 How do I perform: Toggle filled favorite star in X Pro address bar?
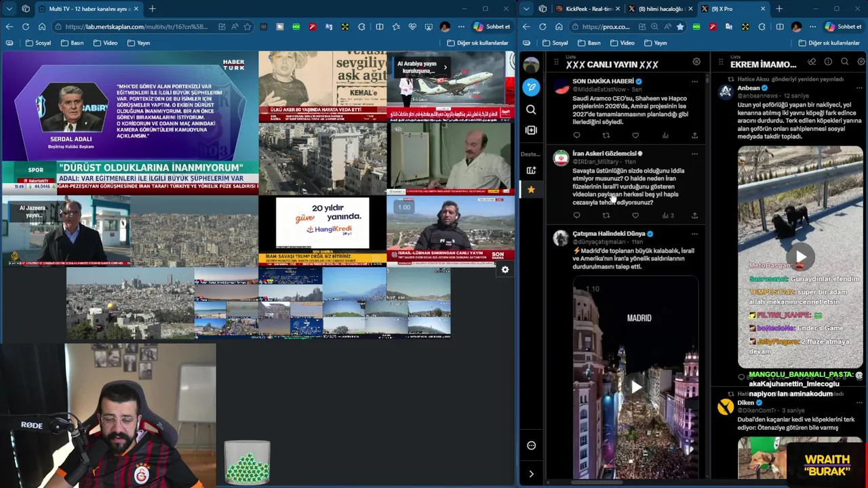680,26
